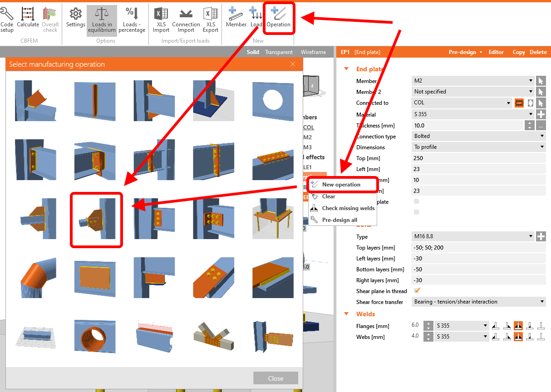Select first fillet weld icon in Flanges row
Screen dimensions: 551x392
pos(496,325)
